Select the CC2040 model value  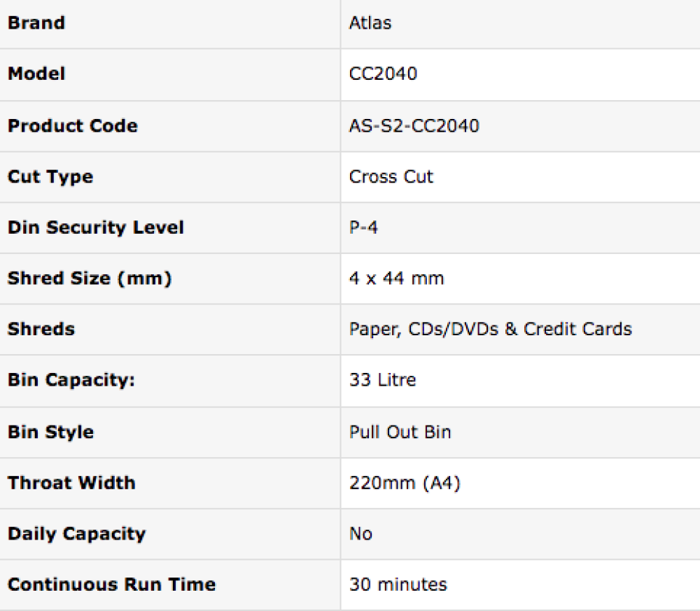[383, 73]
